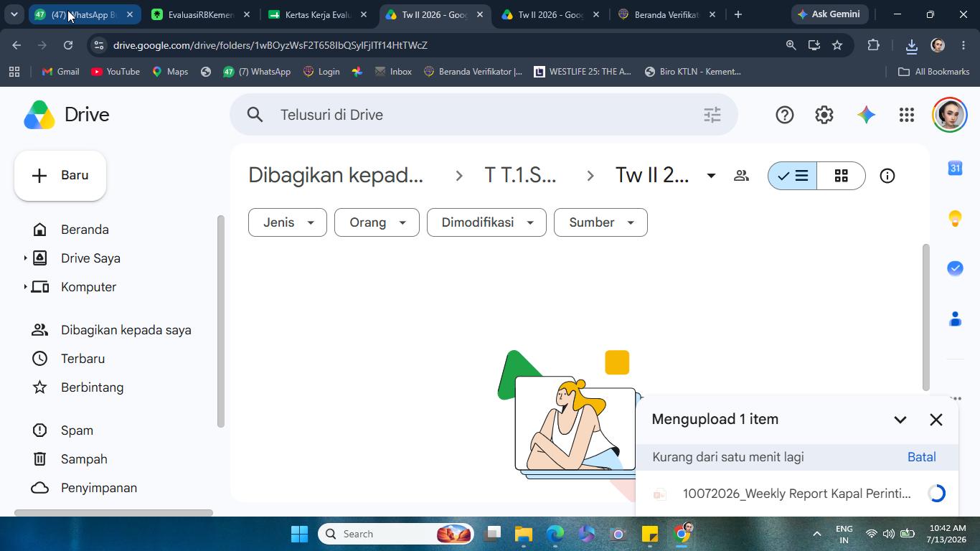Open Sticky Notes from taskbar
Screen dimensions: 980x551
point(650,534)
